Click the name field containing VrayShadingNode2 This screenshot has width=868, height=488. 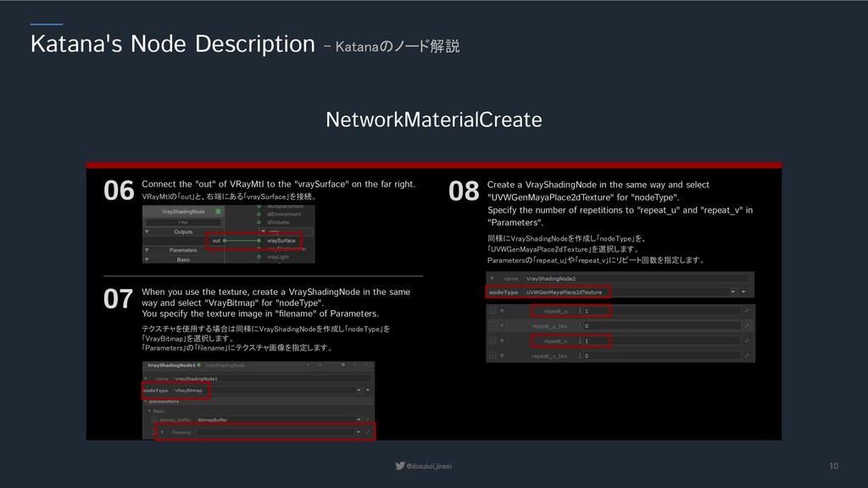(636, 279)
